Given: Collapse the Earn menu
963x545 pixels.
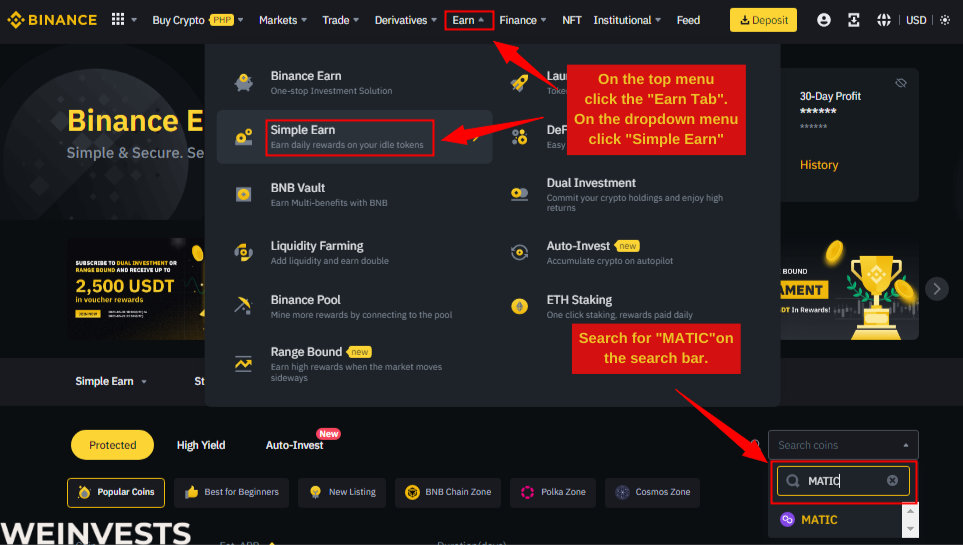Looking at the screenshot, I should tap(469, 20).
